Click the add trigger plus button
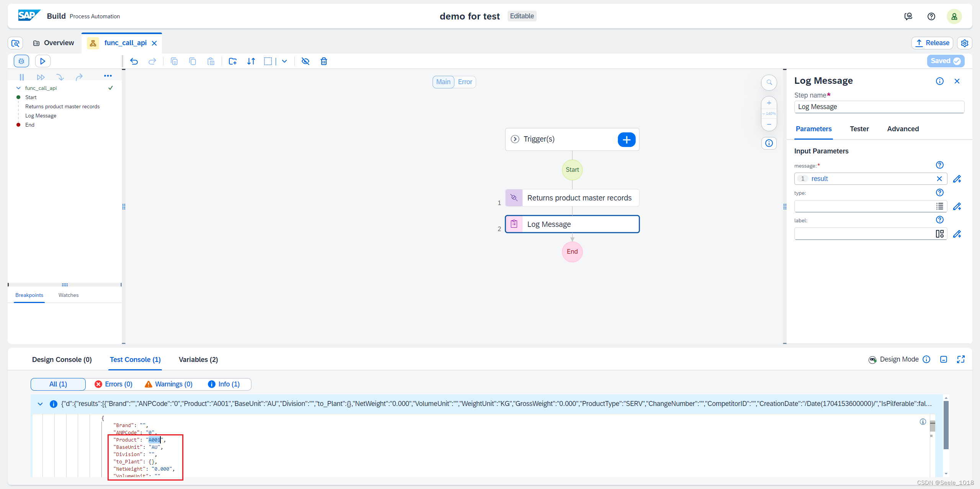The height and width of the screenshot is (489, 980). tap(626, 140)
